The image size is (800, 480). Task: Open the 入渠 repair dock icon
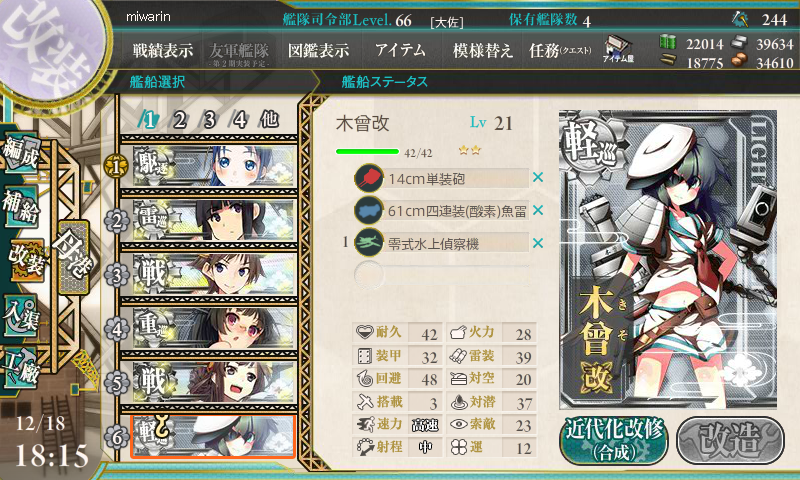coord(20,315)
